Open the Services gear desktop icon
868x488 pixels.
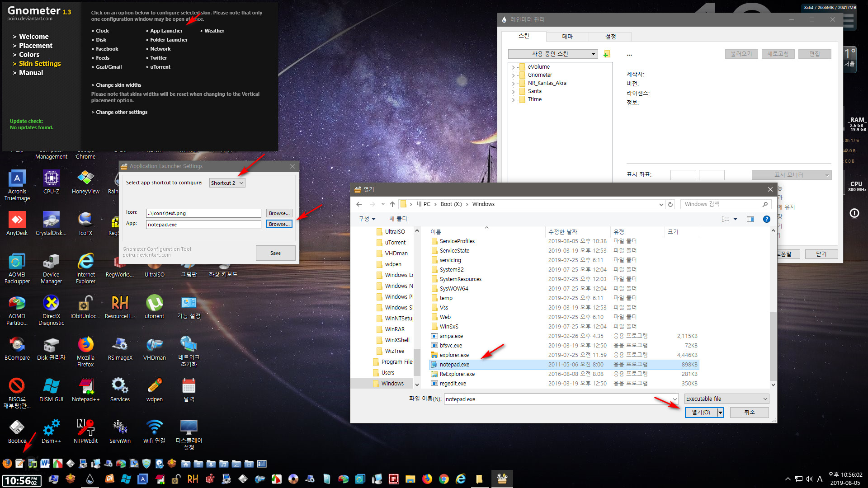pos(120,390)
